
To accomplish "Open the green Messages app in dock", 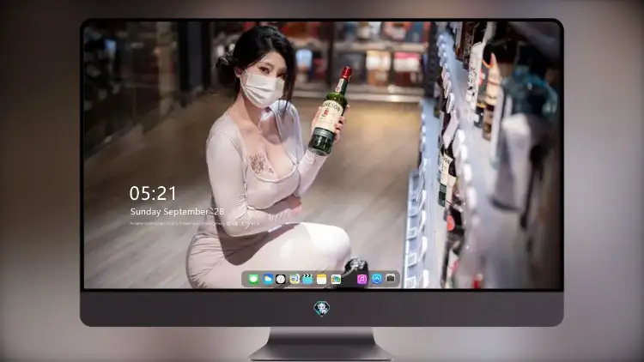I will tap(254, 280).
